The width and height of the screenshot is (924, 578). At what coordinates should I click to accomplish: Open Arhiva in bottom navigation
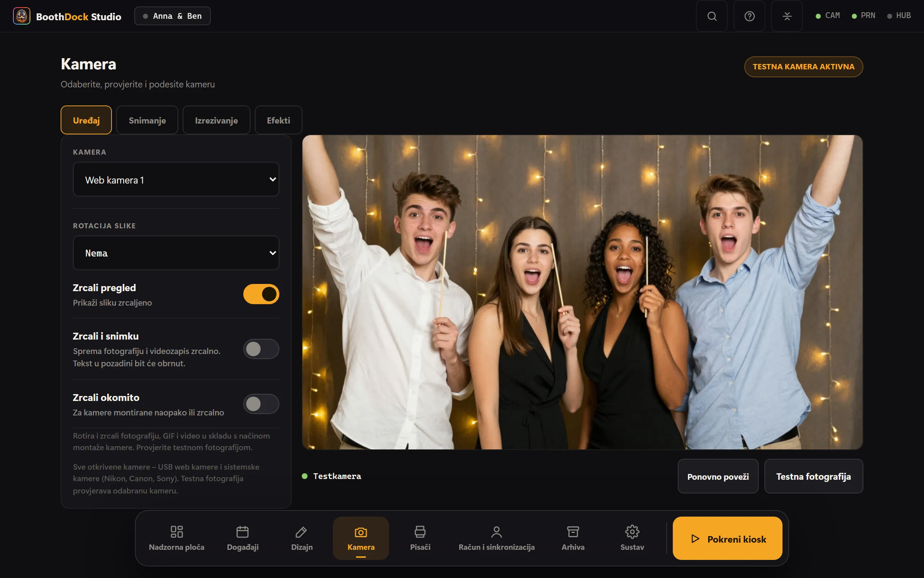pyautogui.click(x=573, y=538)
